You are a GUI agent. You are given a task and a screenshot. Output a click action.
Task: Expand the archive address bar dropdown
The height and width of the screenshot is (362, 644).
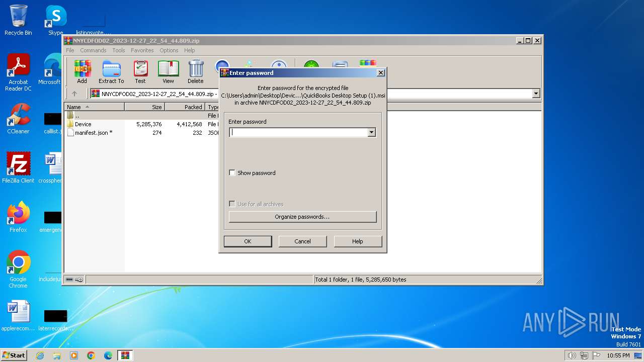(x=536, y=94)
